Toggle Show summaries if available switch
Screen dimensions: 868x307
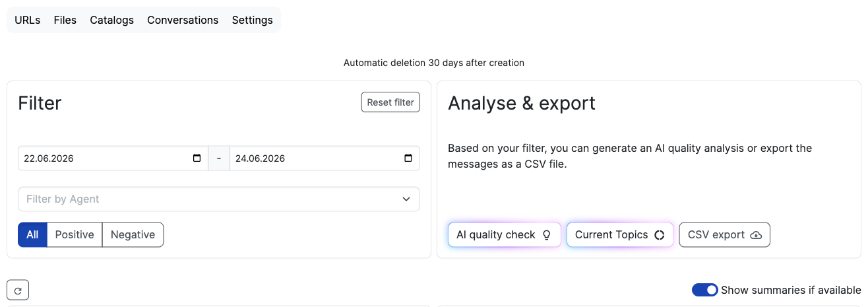[704, 290]
